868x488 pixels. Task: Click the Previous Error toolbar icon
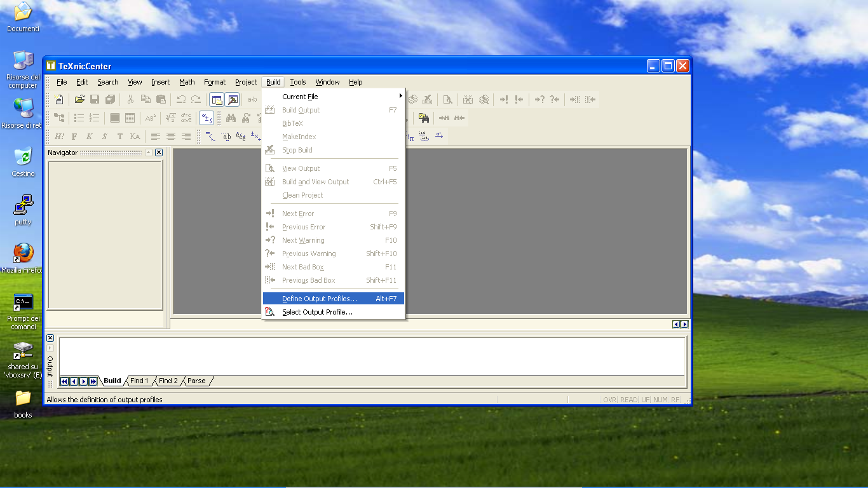coord(519,99)
